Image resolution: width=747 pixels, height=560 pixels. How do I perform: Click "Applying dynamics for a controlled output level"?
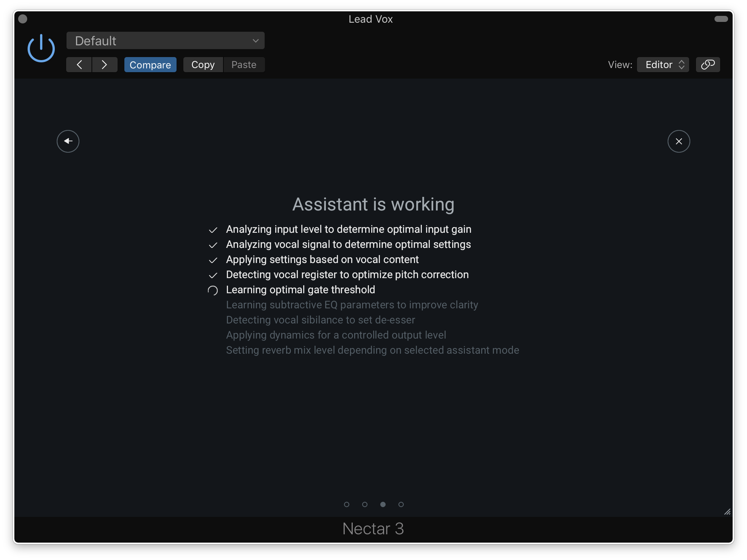(336, 335)
